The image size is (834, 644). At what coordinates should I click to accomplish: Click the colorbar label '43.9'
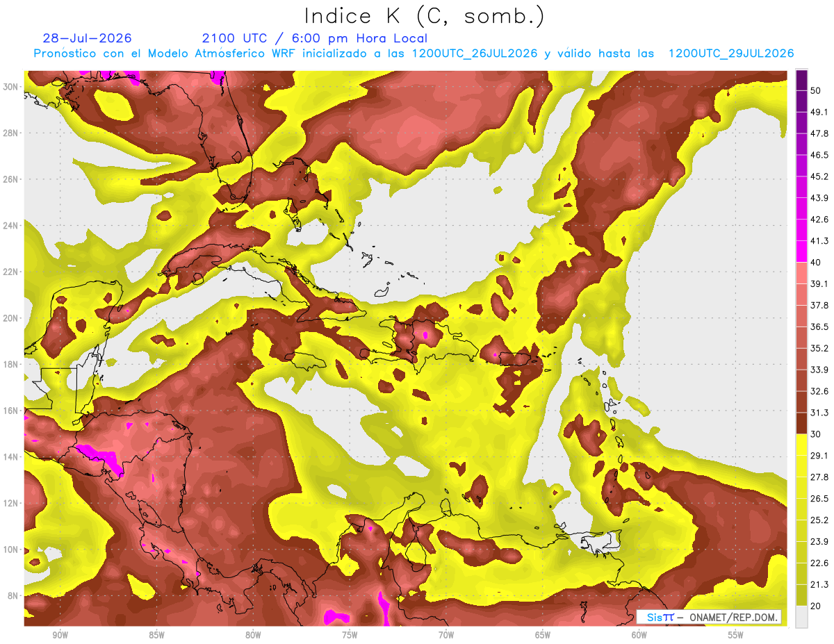coord(819,198)
